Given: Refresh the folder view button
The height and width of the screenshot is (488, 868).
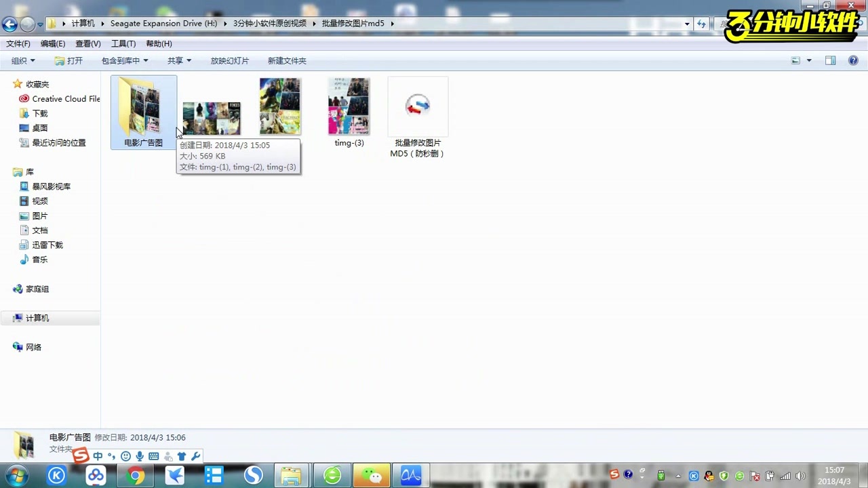Looking at the screenshot, I should point(701,24).
